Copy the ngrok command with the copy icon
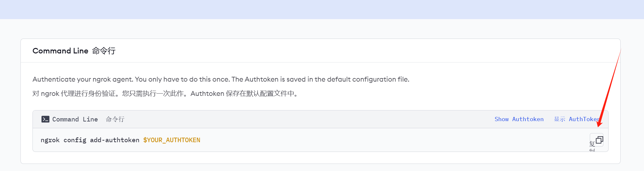 [599, 140]
